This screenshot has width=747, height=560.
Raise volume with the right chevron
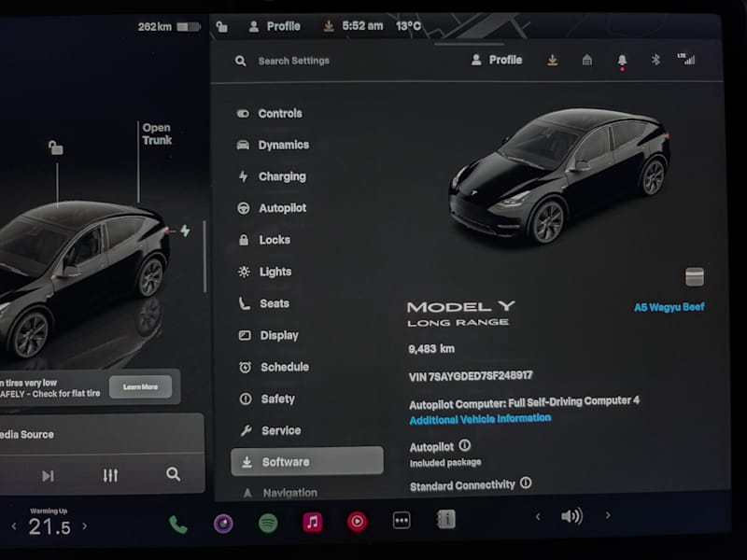click(608, 515)
